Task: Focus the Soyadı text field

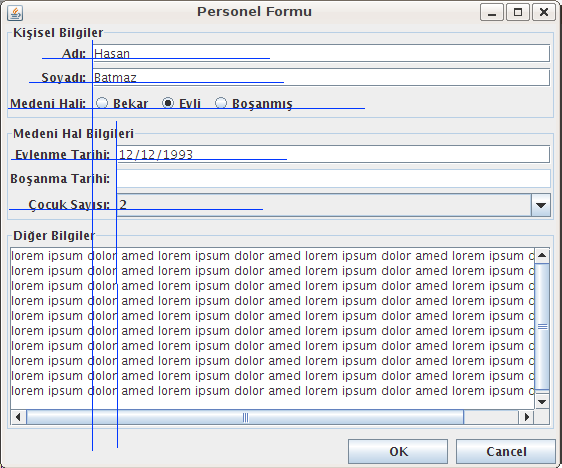Action: [x=321, y=77]
